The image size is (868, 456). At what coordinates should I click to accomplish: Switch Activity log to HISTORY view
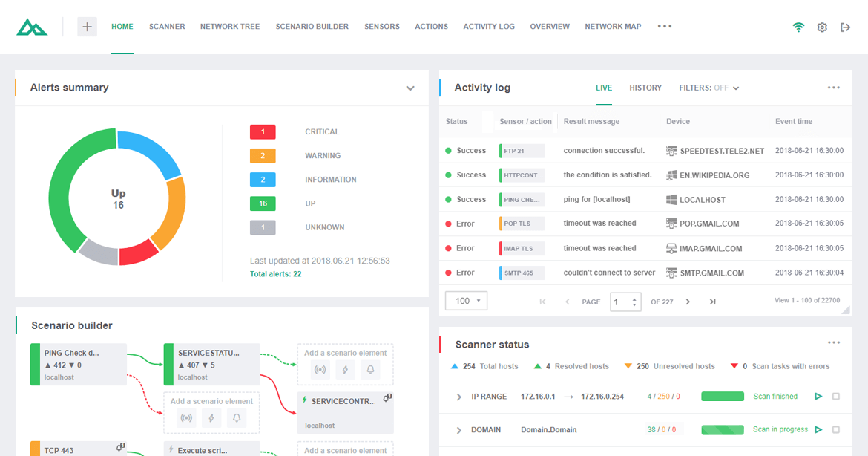(645, 88)
